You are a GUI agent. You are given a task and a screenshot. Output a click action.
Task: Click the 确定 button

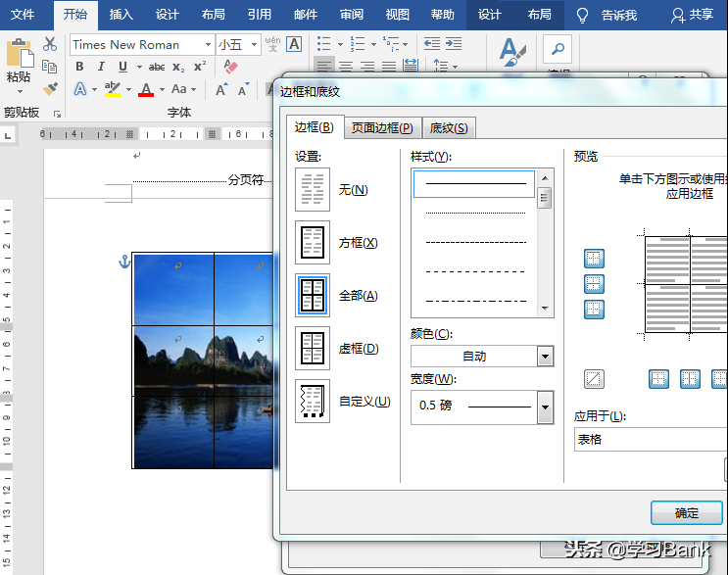(686, 513)
